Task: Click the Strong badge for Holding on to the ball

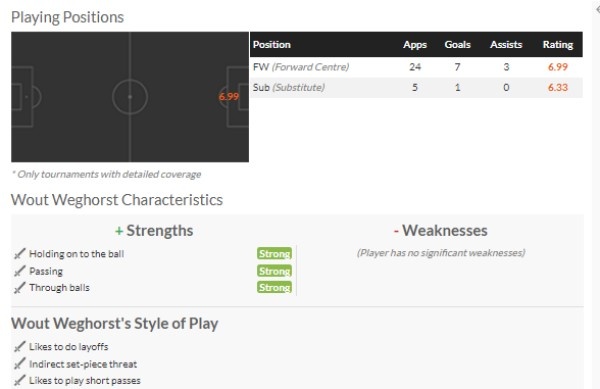Action: pyautogui.click(x=274, y=254)
